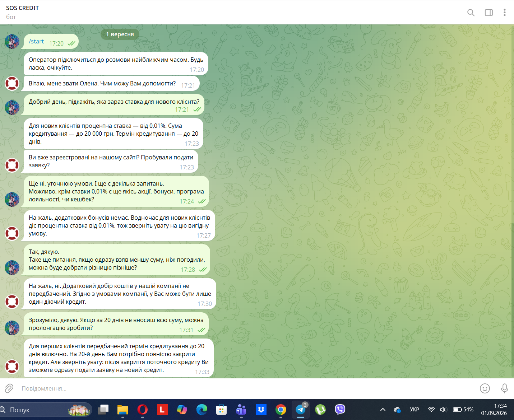Screen dimensions: 514x420
Task: Launch the Opera browser from taskbar
Action: (143, 410)
